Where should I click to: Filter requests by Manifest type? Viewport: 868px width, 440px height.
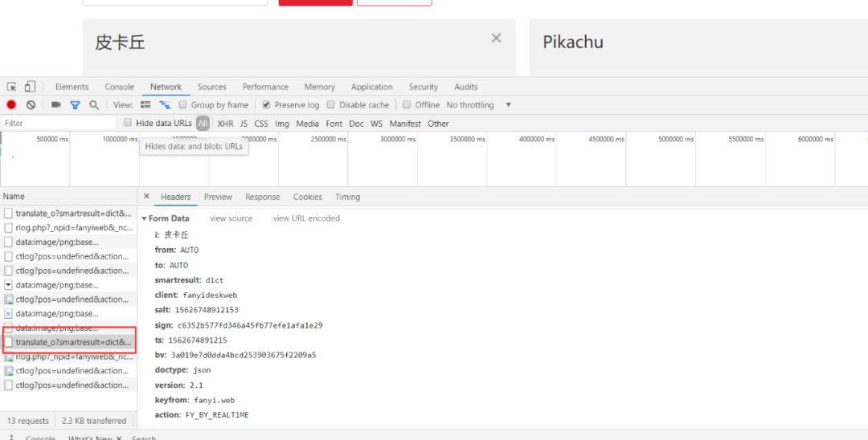[405, 124]
